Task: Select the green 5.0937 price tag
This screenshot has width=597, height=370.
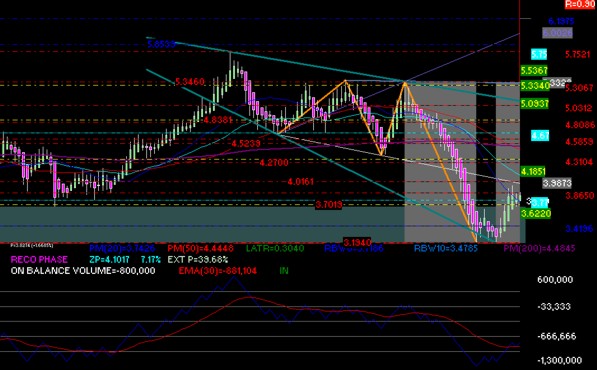Action: (535, 103)
